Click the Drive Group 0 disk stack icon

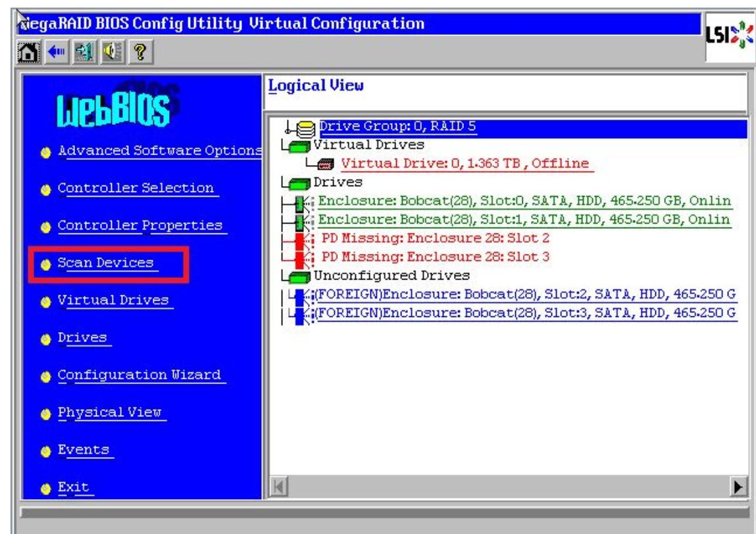point(306,128)
